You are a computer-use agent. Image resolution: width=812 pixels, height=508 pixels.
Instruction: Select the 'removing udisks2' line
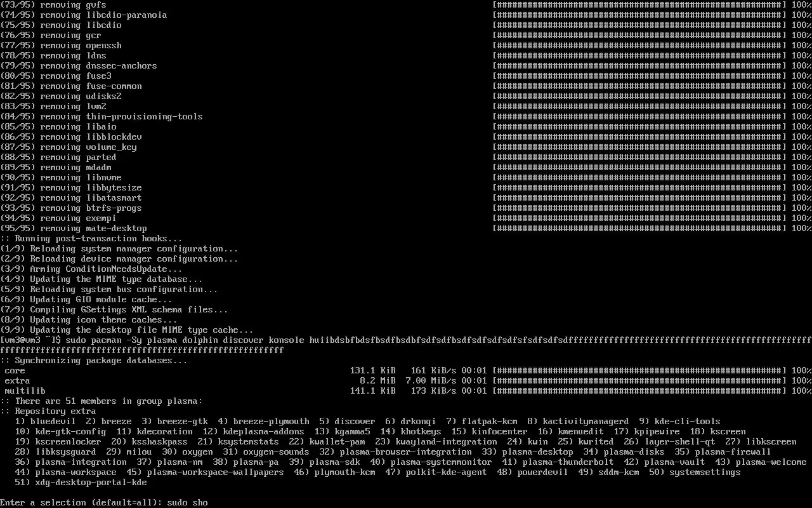[61, 96]
